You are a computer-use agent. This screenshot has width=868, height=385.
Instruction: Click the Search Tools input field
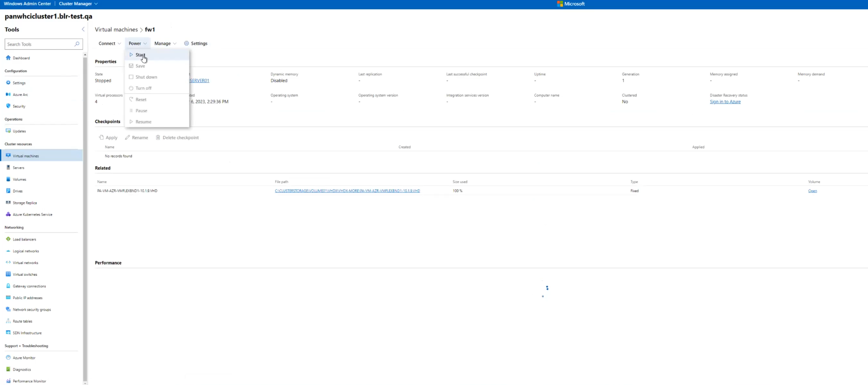38,44
